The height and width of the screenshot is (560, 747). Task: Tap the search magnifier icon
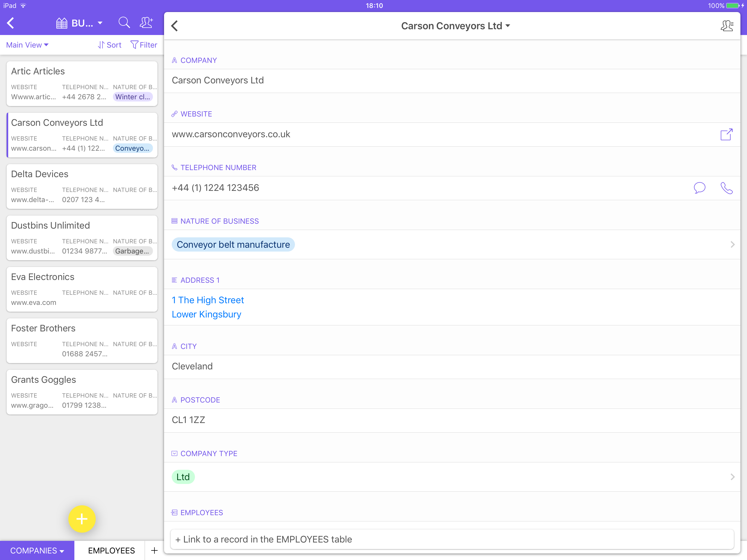pyautogui.click(x=124, y=23)
